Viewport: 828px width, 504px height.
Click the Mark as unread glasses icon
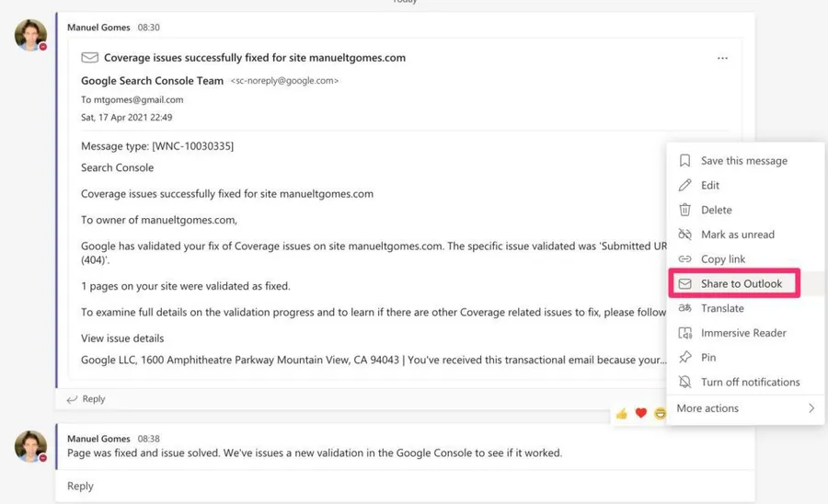tap(684, 235)
